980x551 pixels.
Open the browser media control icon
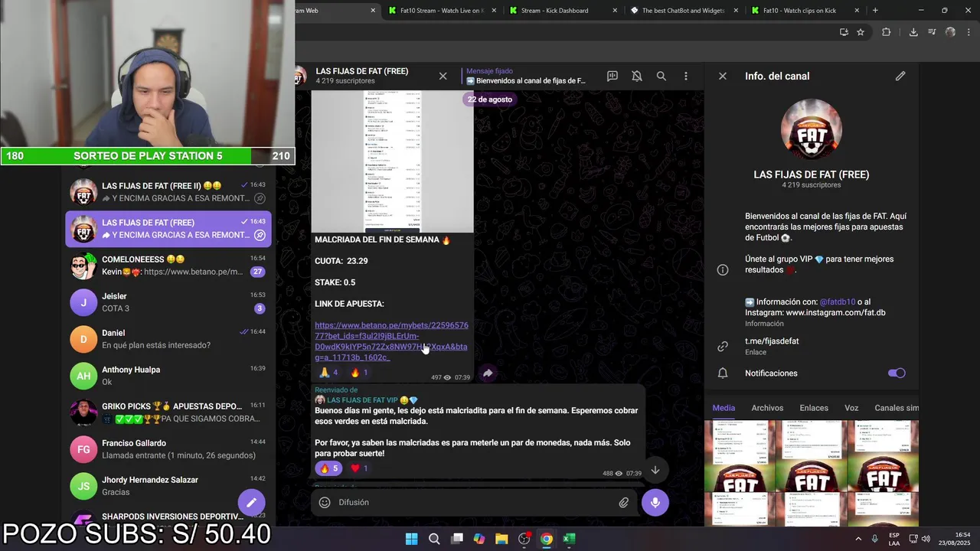[932, 32]
